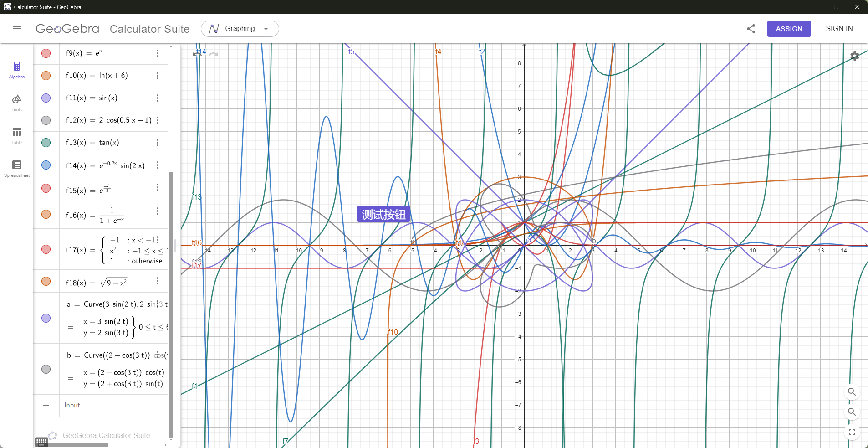Switch to the Tools view

coord(17,103)
